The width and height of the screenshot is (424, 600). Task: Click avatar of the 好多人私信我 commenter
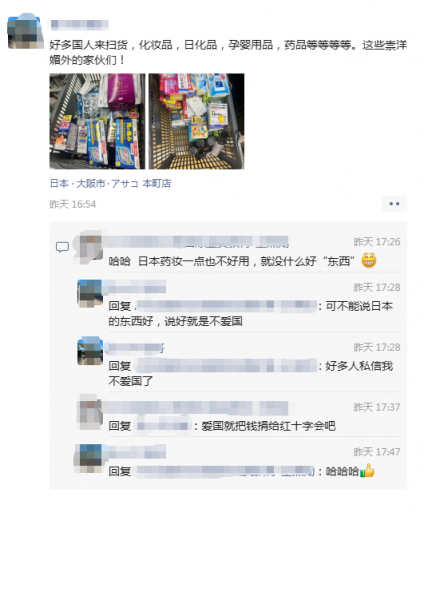[90, 352]
